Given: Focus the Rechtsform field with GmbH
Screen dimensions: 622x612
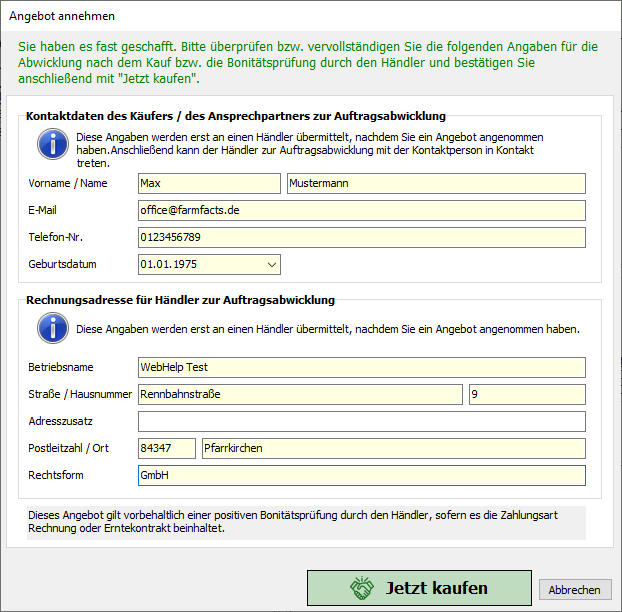Looking at the screenshot, I should point(361,475).
